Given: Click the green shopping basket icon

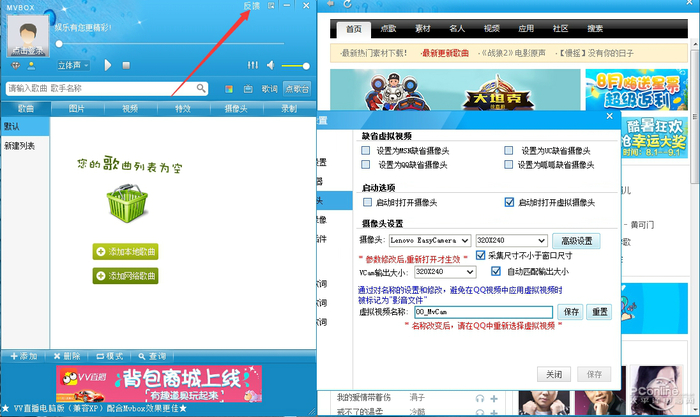Looking at the screenshot, I should [127, 203].
